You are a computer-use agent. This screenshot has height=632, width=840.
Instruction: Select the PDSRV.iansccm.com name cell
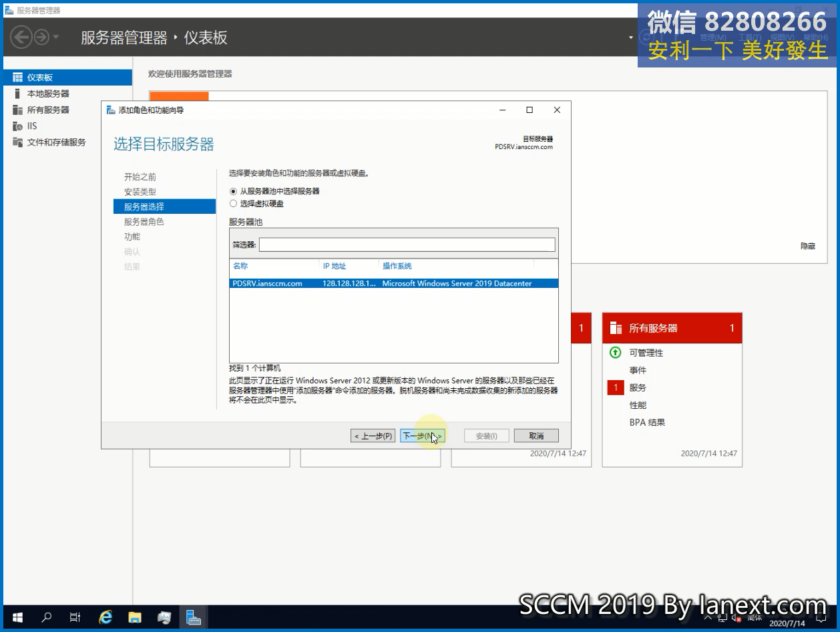tap(267, 283)
